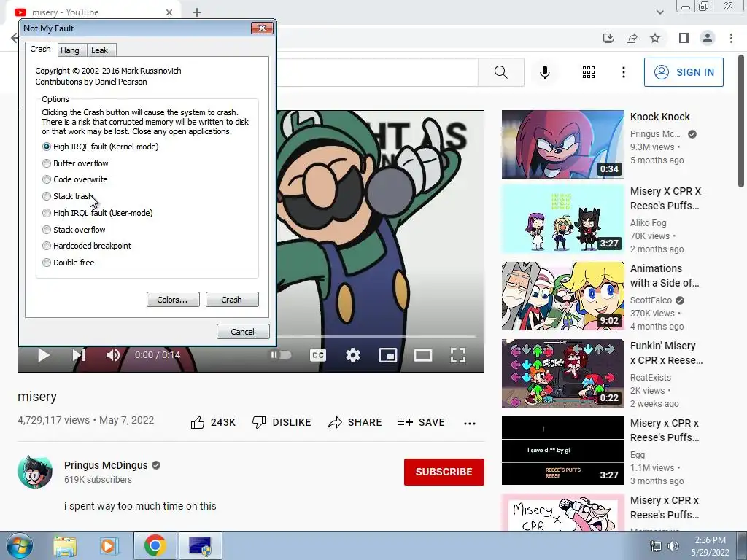The height and width of the screenshot is (560, 747).
Task: Open Animations with a Side of thumbnail
Action: point(562,296)
